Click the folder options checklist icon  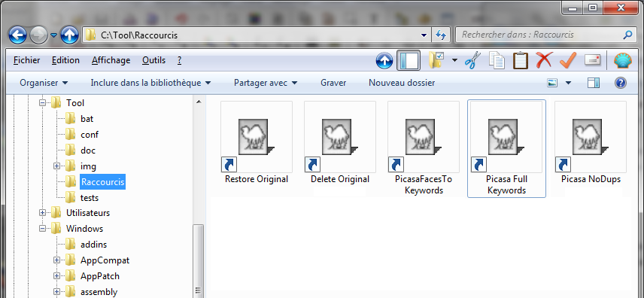[436, 60]
